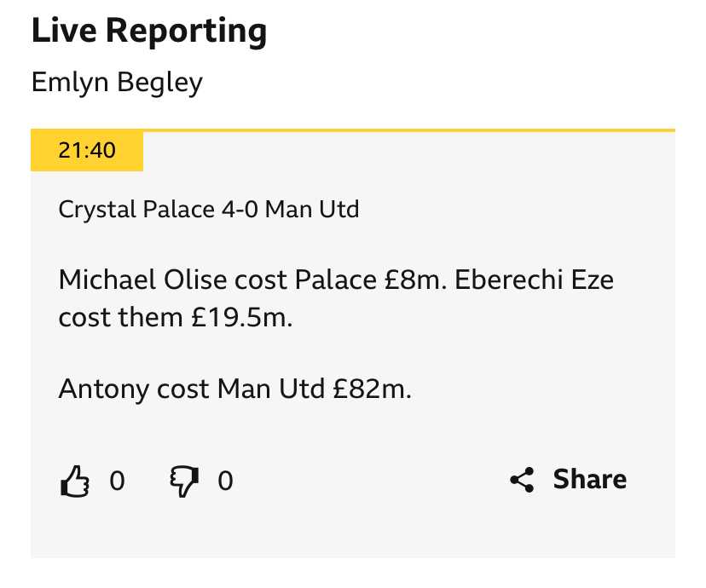Screen dimensions: 706x588
Task: Click the 21:40 timestamp badge
Action: pos(87,151)
